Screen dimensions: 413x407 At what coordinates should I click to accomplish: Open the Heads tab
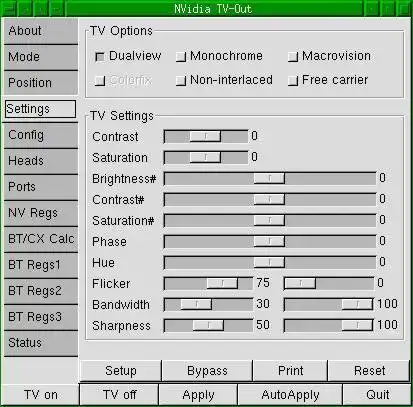41,161
